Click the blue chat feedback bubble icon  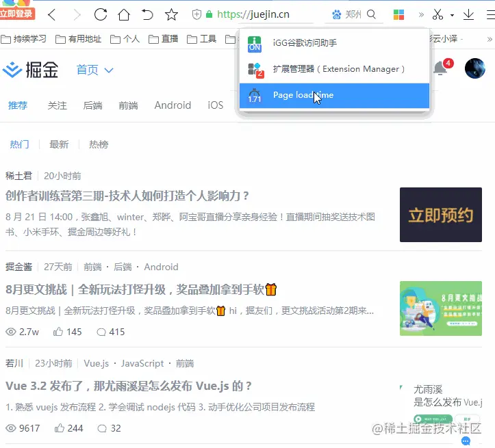point(466,440)
